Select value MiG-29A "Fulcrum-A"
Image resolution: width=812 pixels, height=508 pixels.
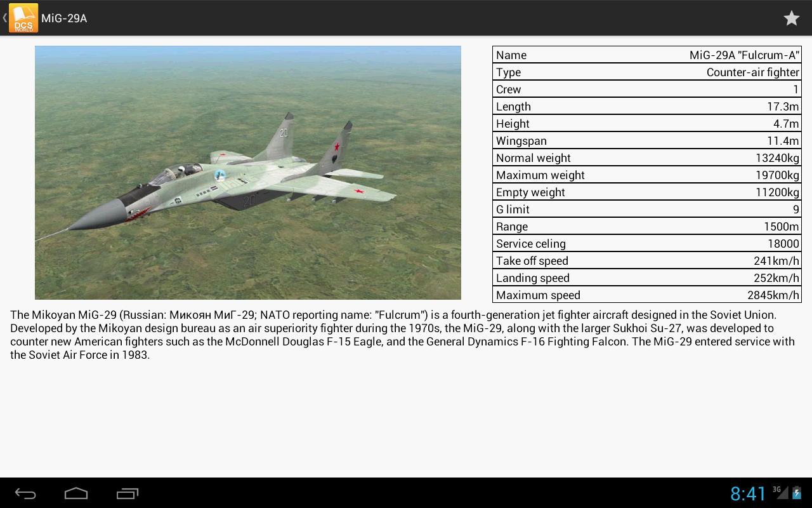[744, 55]
